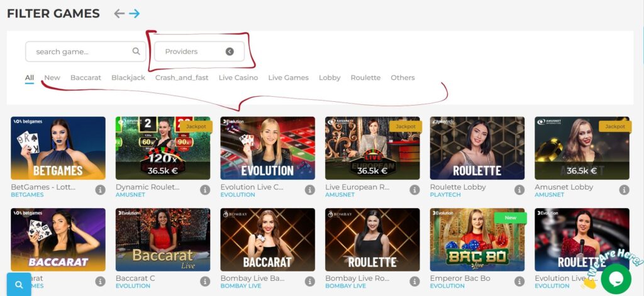Screen dimensions: 644x296
Task: Show info for Baccarat C game
Action: point(205,281)
